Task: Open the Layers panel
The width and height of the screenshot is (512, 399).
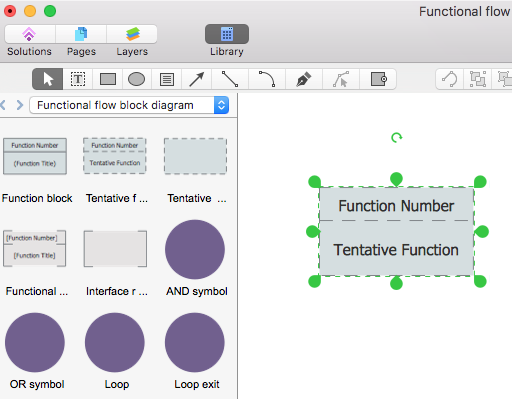Action: click(x=132, y=34)
